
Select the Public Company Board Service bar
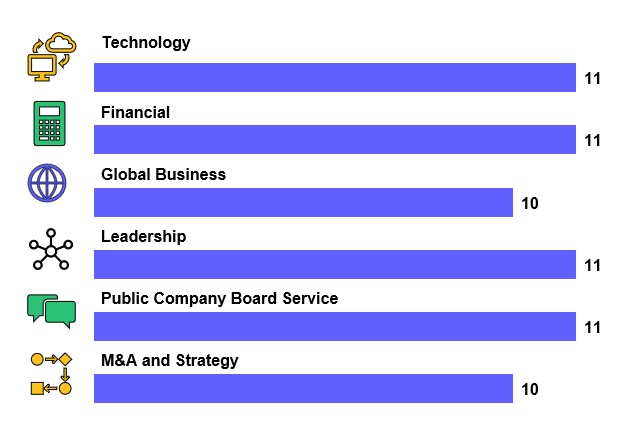coord(335,327)
